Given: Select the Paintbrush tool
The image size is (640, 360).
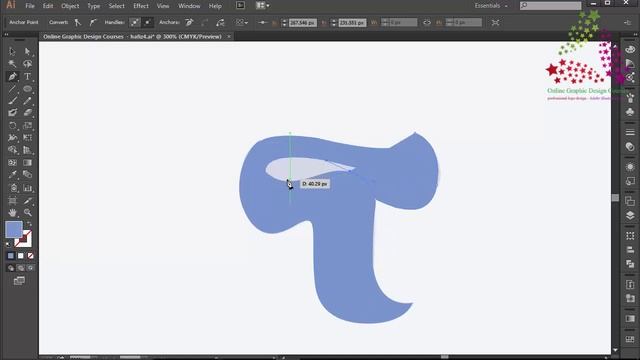Looking at the screenshot, I should point(12,101).
